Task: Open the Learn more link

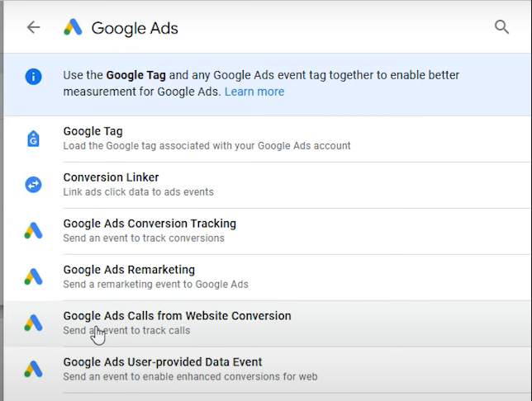Action: (x=254, y=92)
